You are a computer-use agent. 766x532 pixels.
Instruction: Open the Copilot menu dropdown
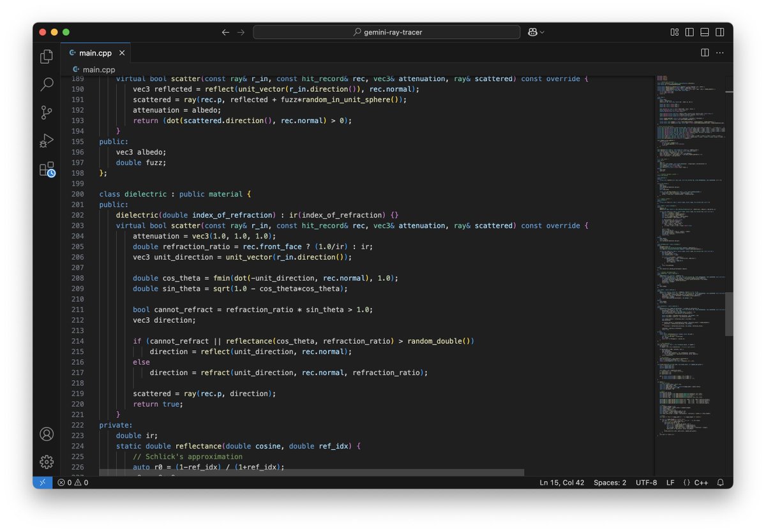click(x=535, y=32)
